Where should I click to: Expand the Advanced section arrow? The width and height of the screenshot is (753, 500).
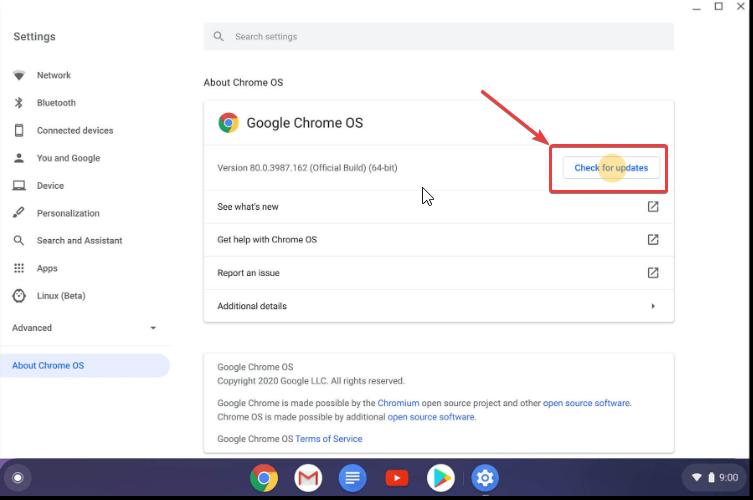point(153,328)
